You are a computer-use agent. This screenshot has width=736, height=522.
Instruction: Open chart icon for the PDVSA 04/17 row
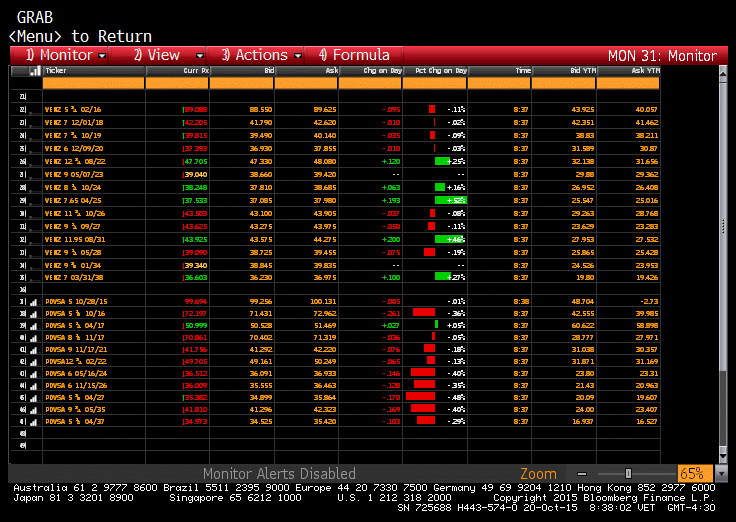[x=33, y=326]
